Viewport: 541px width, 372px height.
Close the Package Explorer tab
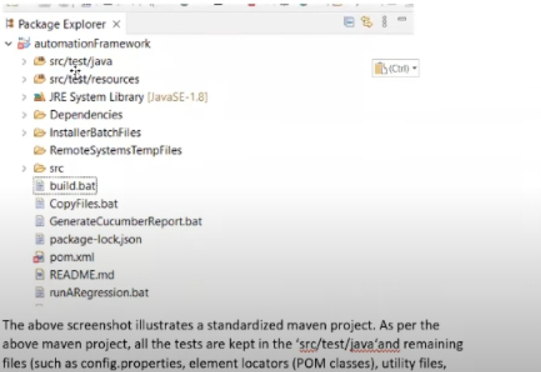tap(117, 24)
